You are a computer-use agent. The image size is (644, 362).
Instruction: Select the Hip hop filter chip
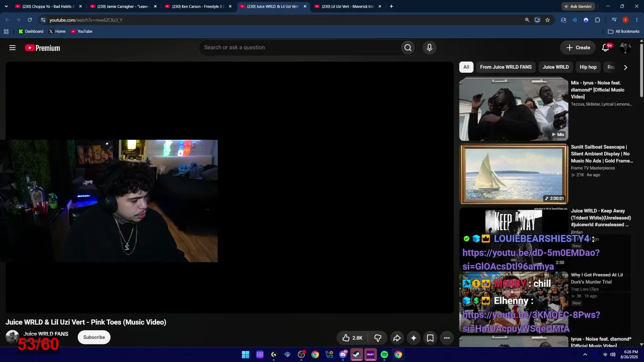click(588, 67)
